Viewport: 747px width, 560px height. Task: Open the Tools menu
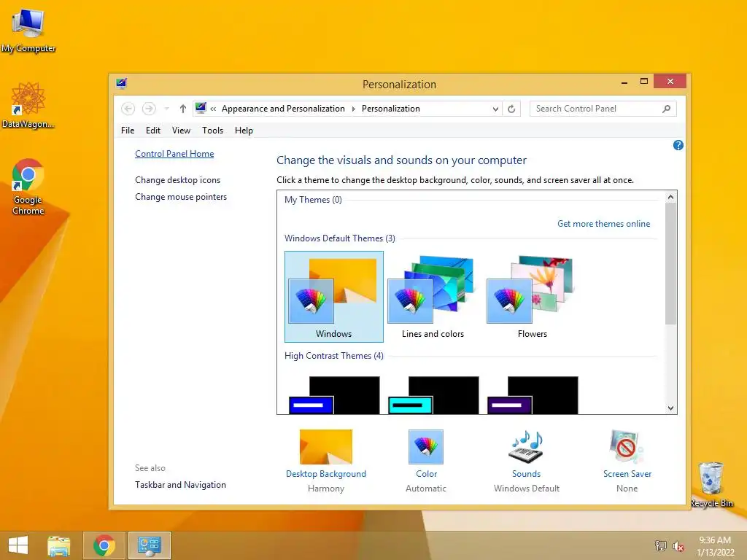click(212, 131)
